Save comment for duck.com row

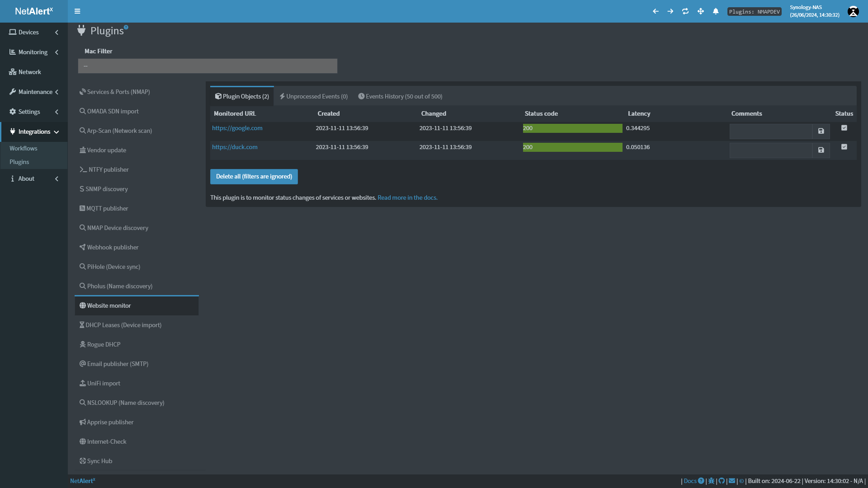[x=821, y=150]
